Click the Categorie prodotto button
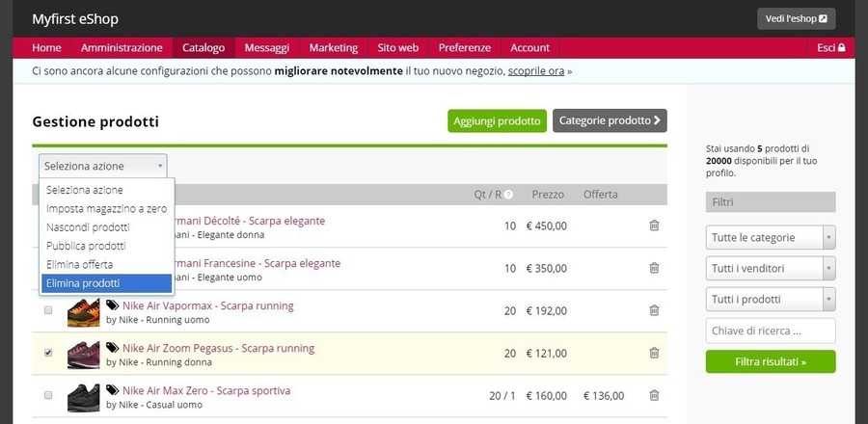This screenshot has width=868, height=424. pos(610,120)
